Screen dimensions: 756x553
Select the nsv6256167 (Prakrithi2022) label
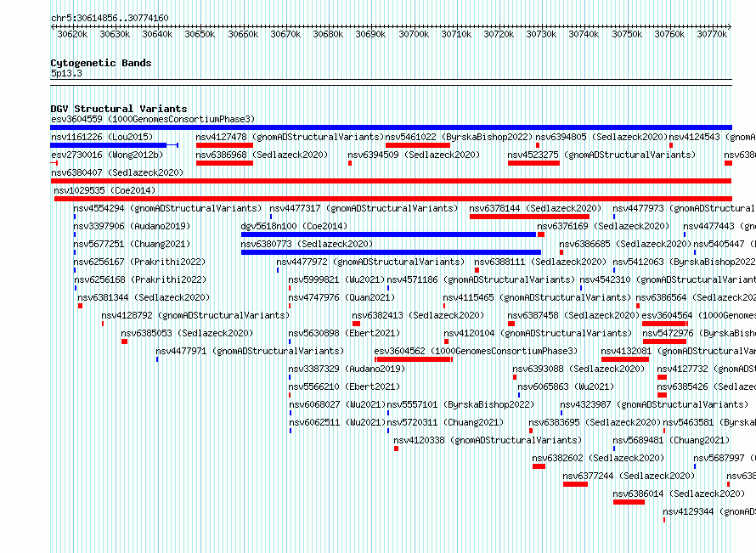click(x=139, y=262)
